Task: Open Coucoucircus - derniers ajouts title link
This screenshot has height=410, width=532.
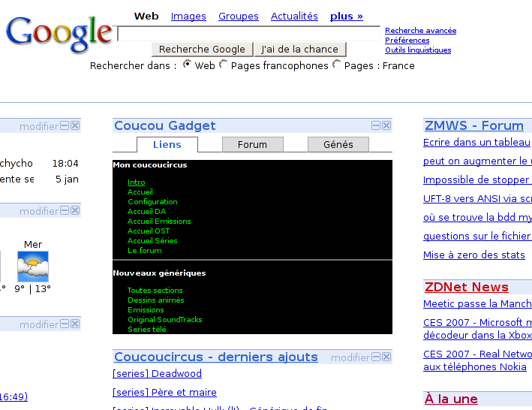Action: [216, 357]
